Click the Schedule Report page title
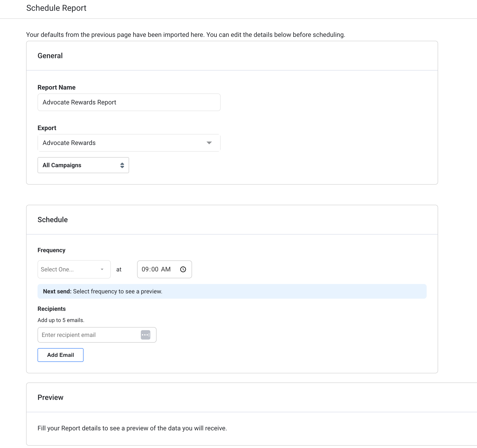 [x=56, y=8]
